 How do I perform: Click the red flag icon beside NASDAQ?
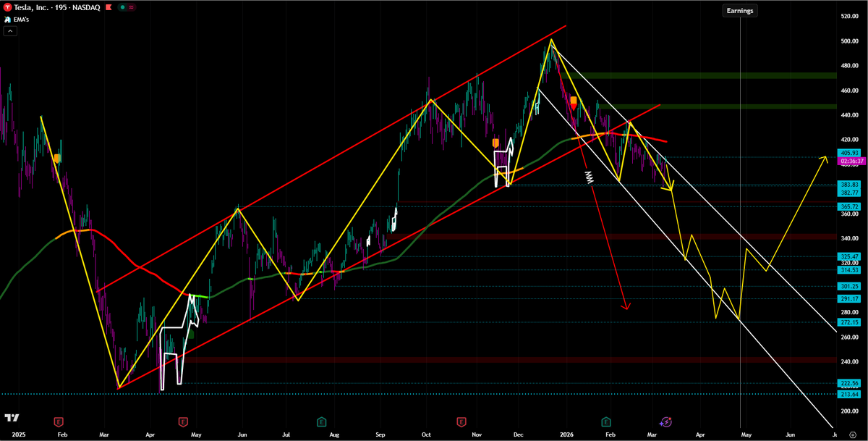coord(109,7)
